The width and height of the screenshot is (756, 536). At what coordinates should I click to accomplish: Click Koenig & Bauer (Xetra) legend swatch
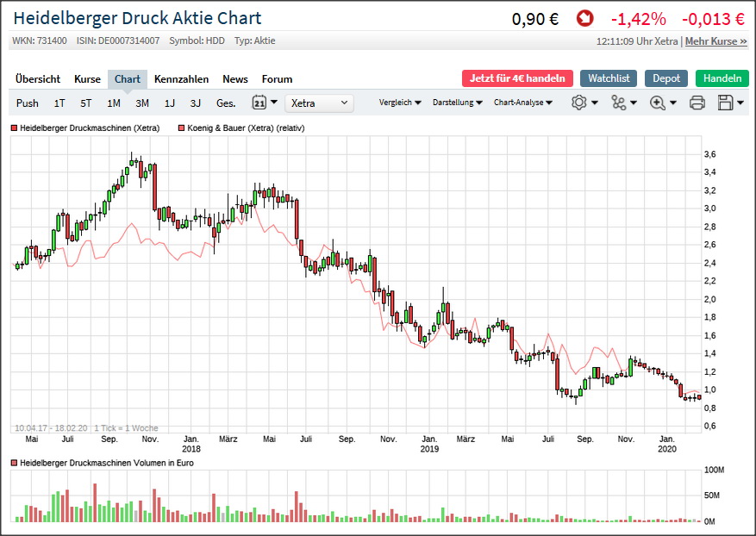(x=181, y=128)
